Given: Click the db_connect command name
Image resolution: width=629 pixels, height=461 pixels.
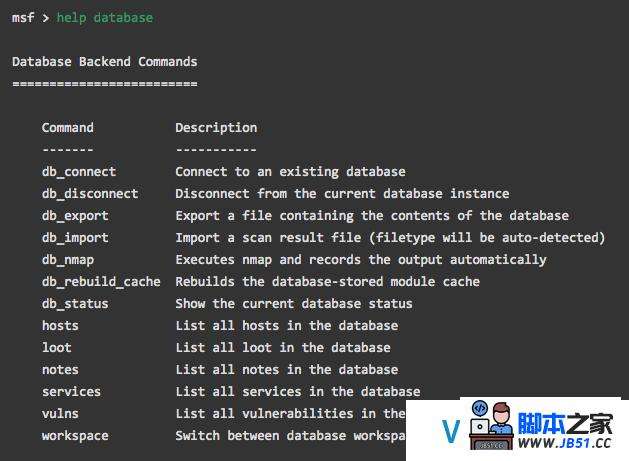Looking at the screenshot, I should pos(79,172).
